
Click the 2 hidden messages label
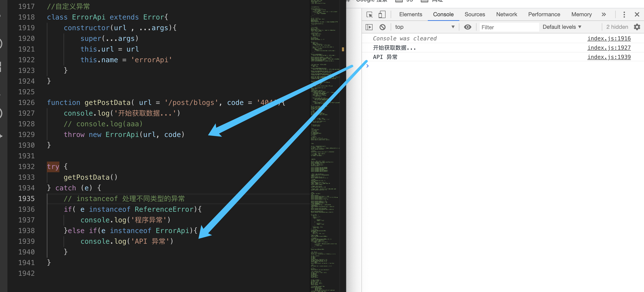point(617,27)
